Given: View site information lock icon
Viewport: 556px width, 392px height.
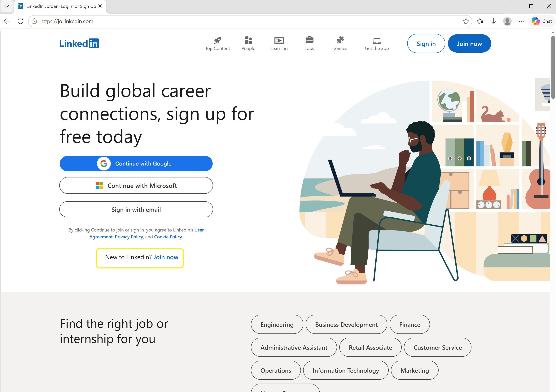Looking at the screenshot, I should (x=34, y=21).
